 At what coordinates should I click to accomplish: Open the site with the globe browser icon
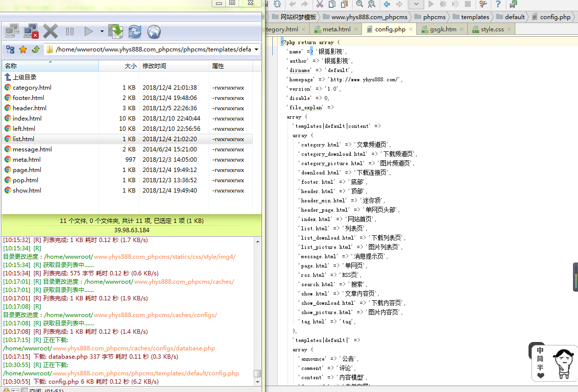153,31
